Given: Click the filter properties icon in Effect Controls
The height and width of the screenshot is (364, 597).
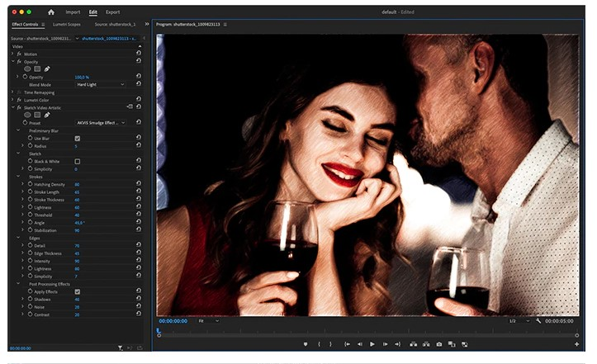Looking at the screenshot, I should pyautogui.click(x=121, y=348).
